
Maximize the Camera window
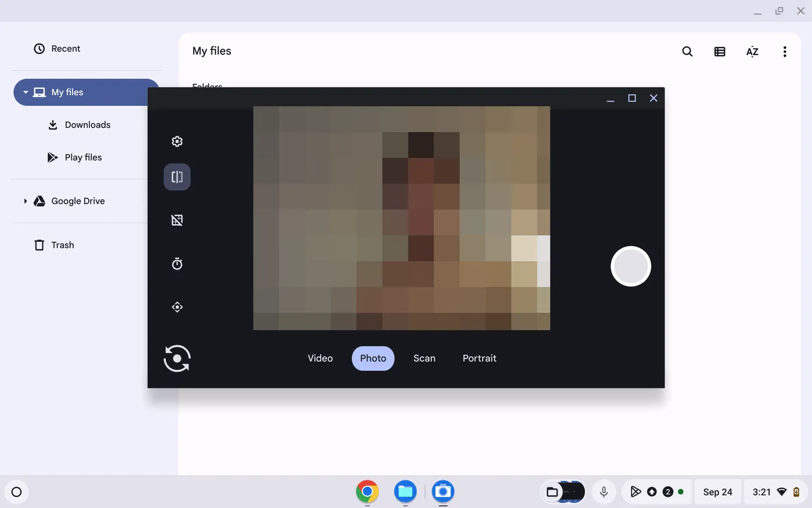[632, 98]
